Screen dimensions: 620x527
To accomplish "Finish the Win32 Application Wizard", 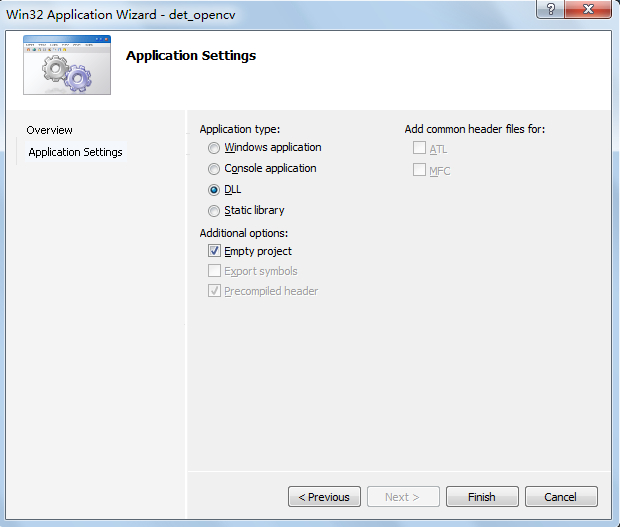I will click(482, 497).
